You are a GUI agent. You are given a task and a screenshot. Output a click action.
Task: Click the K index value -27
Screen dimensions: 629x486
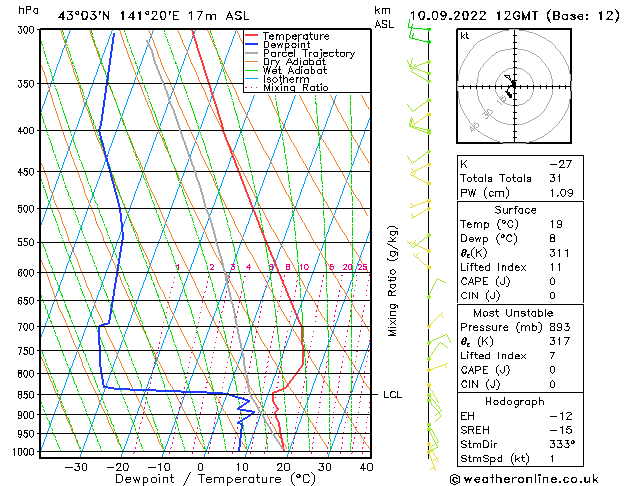[x=560, y=164]
